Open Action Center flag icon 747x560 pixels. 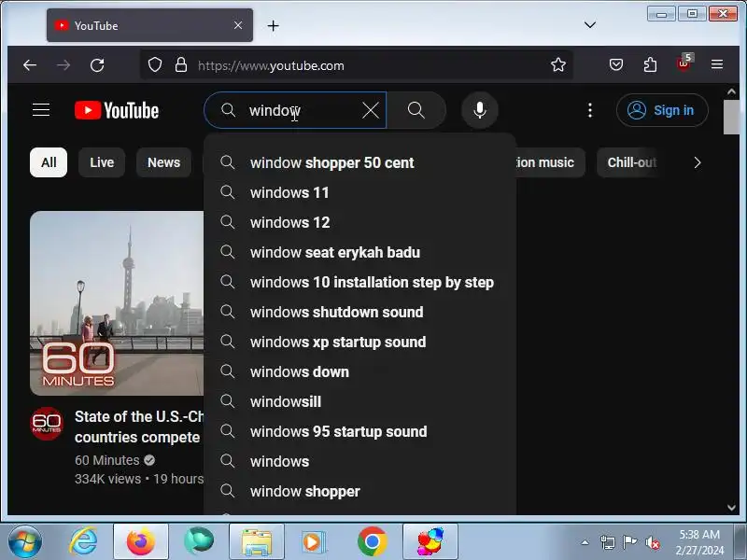629,542
